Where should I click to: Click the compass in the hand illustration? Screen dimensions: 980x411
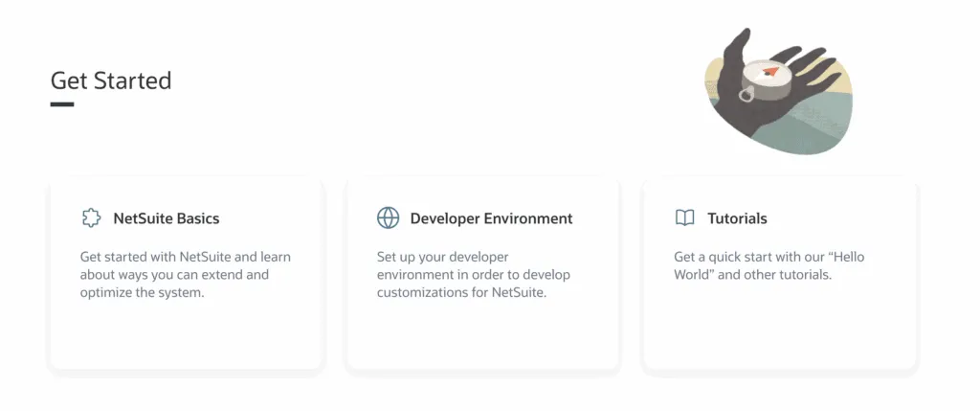[765, 80]
